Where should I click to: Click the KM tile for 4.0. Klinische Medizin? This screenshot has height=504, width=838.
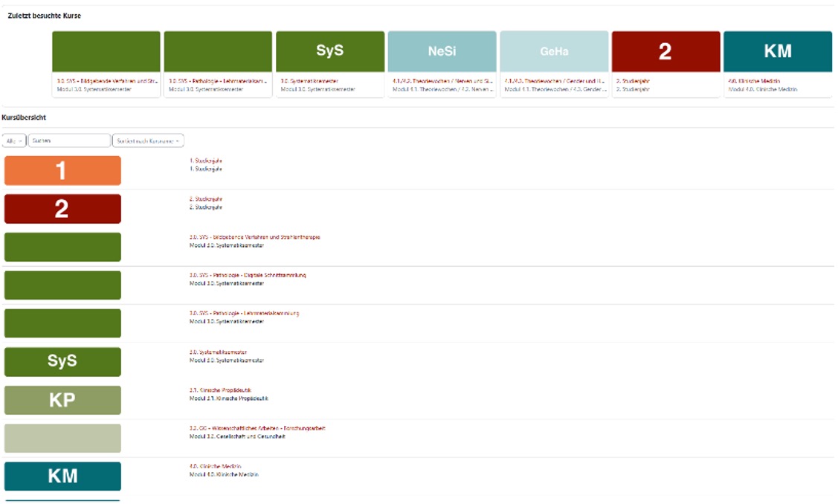pos(62,476)
